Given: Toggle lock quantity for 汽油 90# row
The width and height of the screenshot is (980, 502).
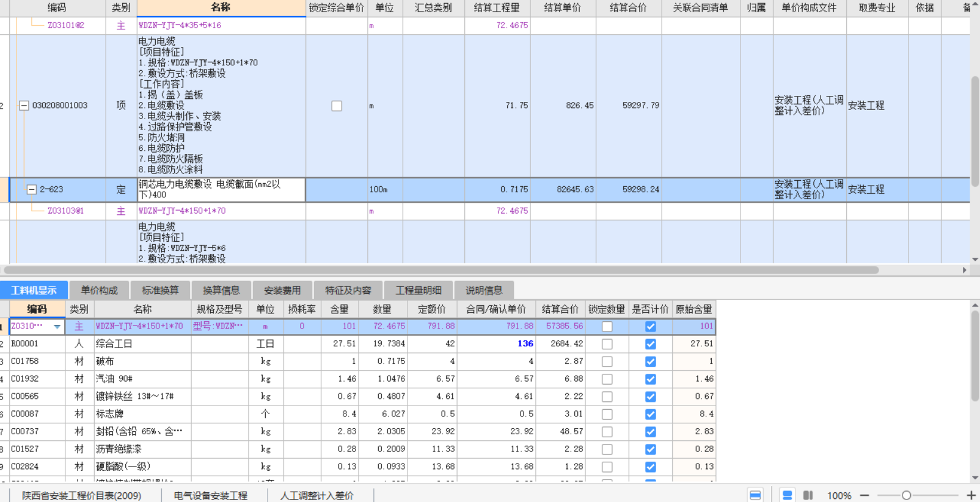Looking at the screenshot, I should pyautogui.click(x=607, y=379).
